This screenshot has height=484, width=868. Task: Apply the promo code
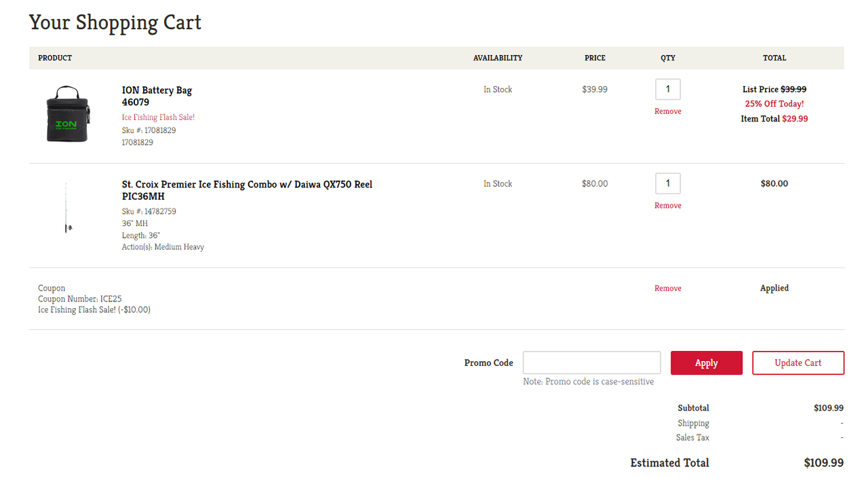[x=707, y=362]
